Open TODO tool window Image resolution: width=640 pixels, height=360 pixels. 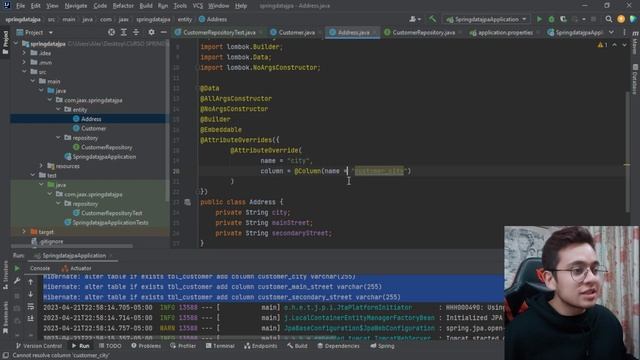[x=110, y=346]
